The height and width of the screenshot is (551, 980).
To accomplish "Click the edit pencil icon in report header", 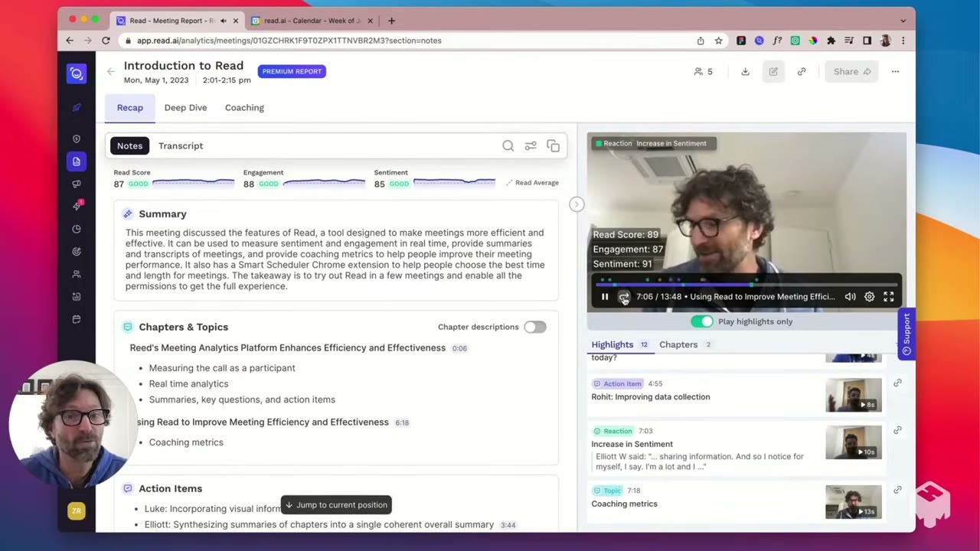I will point(773,72).
